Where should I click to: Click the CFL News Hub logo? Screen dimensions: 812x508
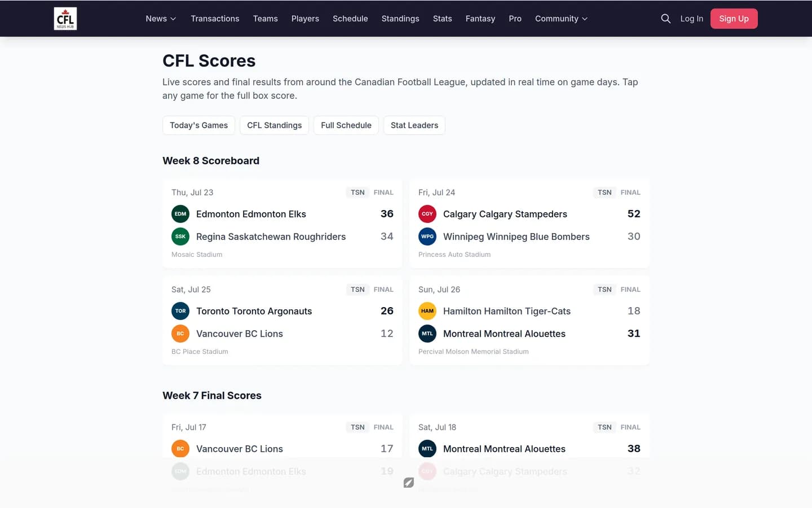click(65, 19)
